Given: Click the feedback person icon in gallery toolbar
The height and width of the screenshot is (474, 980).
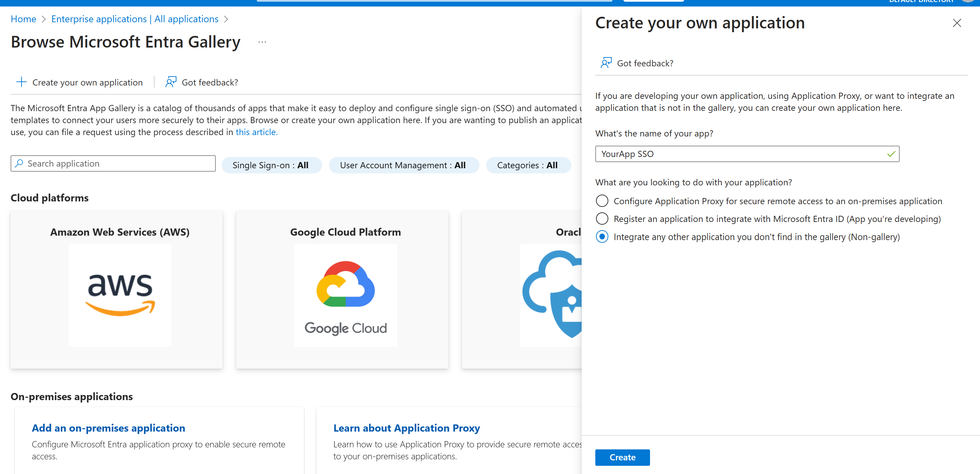Looking at the screenshot, I should 171,82.
